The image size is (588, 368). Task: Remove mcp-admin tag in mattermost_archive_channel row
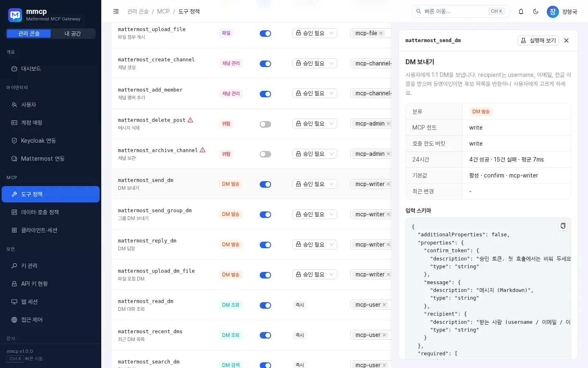pyautogui.click(x=388, y=154)
